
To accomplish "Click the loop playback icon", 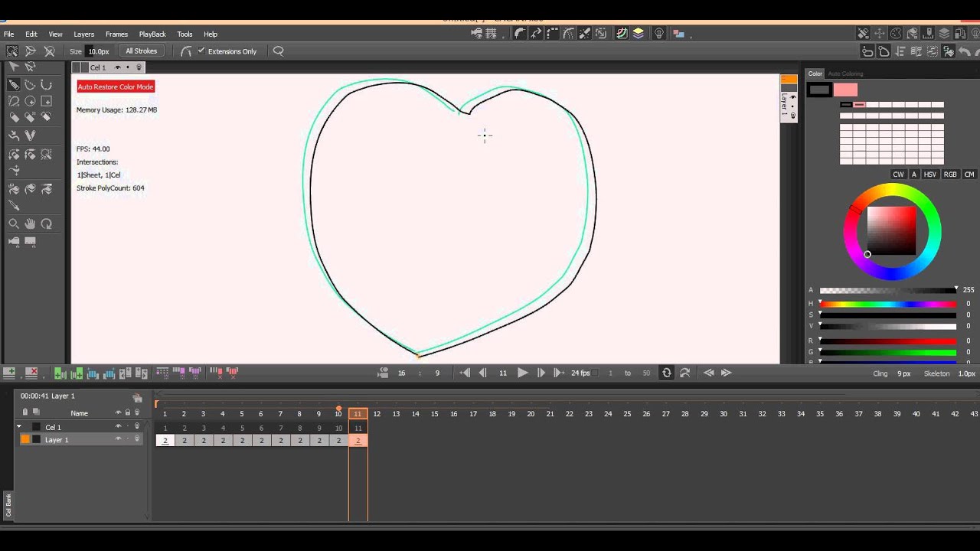I will click(x=666, y=373).
